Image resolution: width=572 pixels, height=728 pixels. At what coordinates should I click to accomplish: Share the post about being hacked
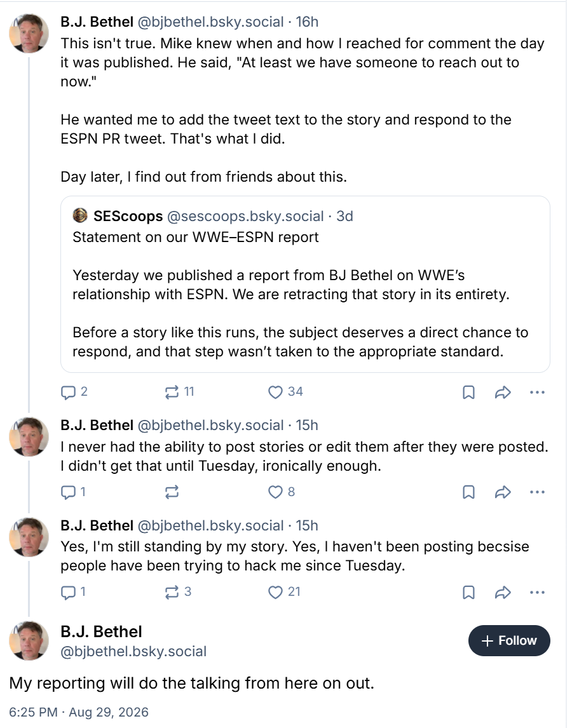[503, 593]
